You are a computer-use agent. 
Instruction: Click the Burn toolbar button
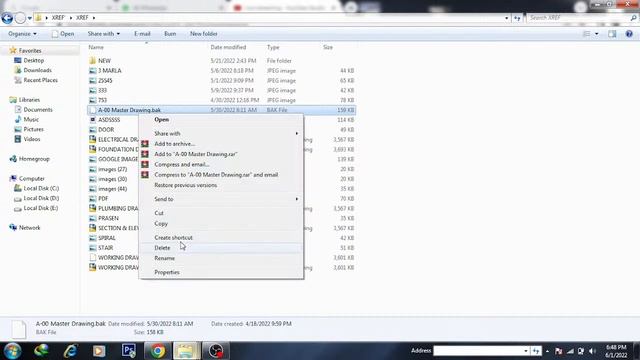coord(170,34)
